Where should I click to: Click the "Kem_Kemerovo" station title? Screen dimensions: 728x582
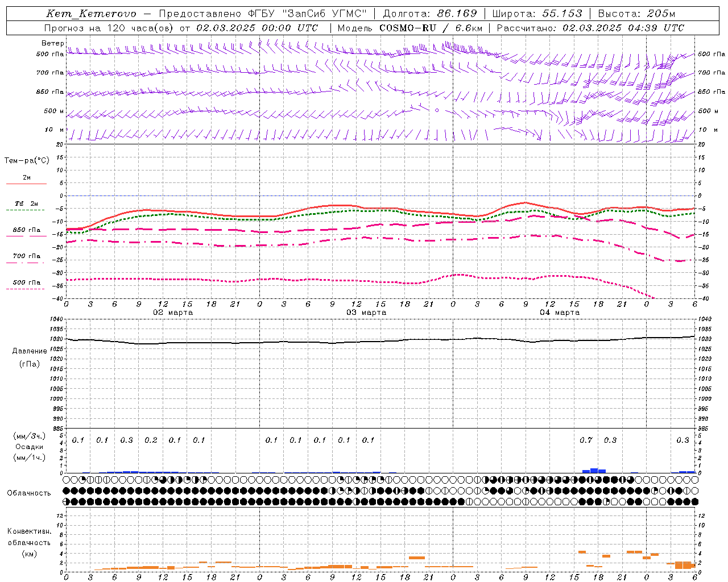pyautogui.click(x=91, y=14)
